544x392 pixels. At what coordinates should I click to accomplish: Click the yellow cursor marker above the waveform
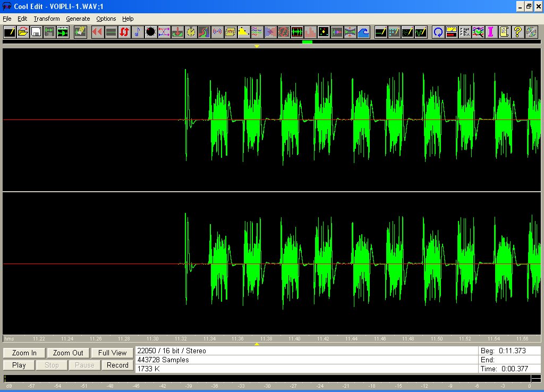tap(257, 46)
